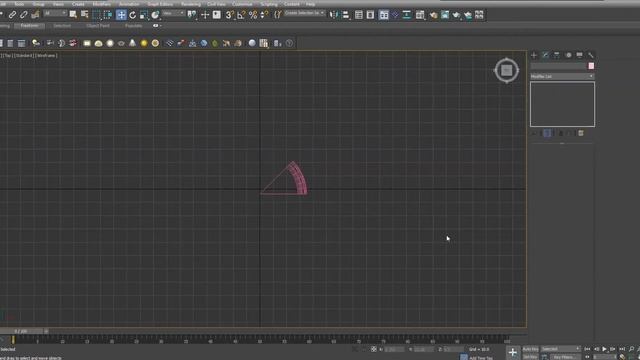This screenshot has width=640, height=360.
Task: Click the Play Animation button
Action: point(604,349)
